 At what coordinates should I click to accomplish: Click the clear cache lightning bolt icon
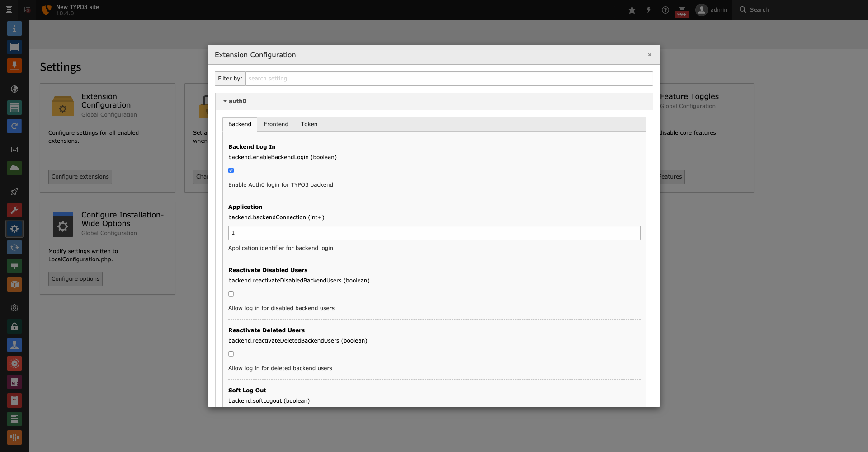[649, 9]
